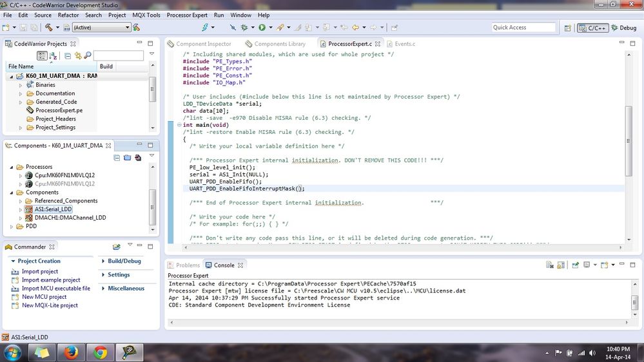Click the Import example project link

[51, 280]
